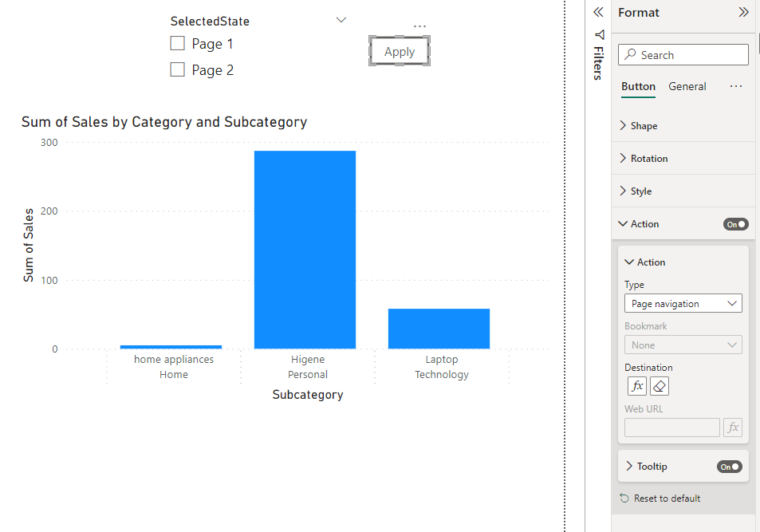Click the 'Higene' axis label

(x=308, y=360)
